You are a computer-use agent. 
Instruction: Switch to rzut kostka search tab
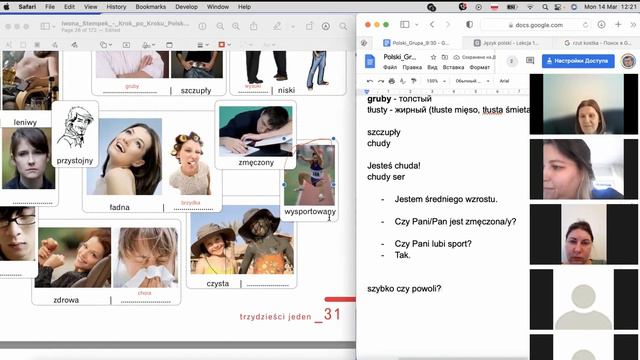[597, 43]
